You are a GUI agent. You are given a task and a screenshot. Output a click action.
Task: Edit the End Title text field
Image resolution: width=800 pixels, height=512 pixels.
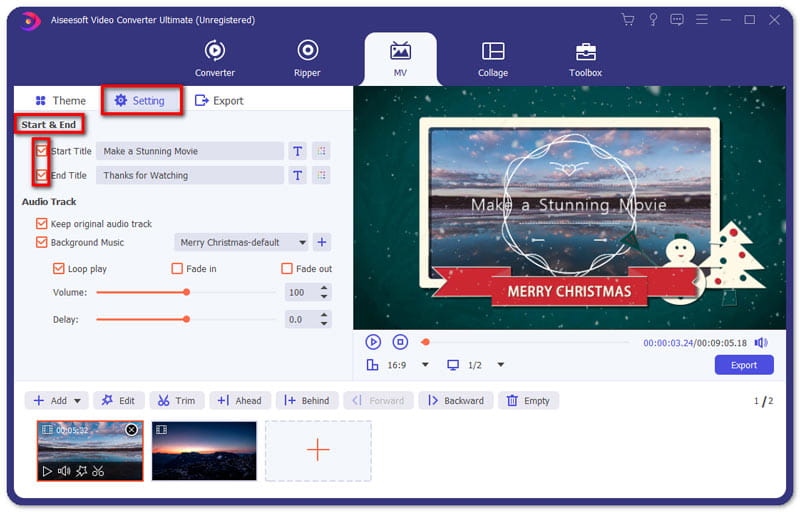(x=190, y=175)
